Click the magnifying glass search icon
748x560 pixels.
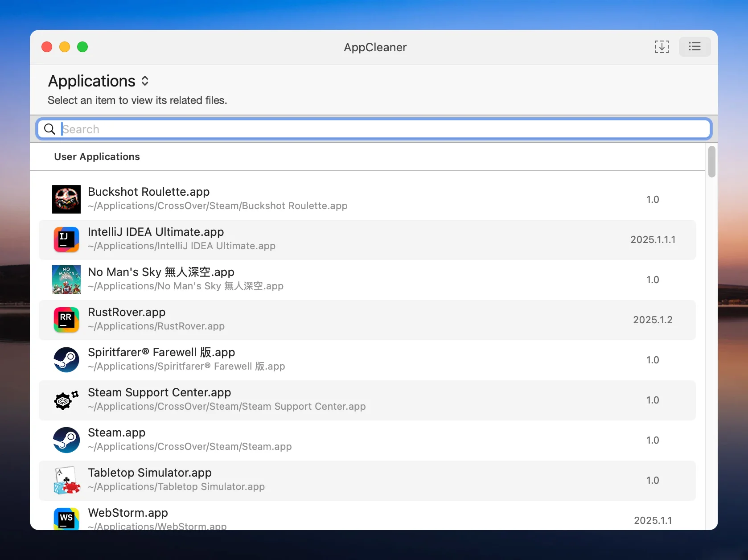click(49, 129)
